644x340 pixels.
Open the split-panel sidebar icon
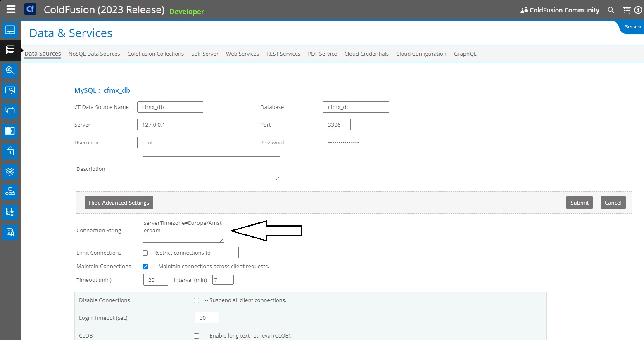click(10, 131)
